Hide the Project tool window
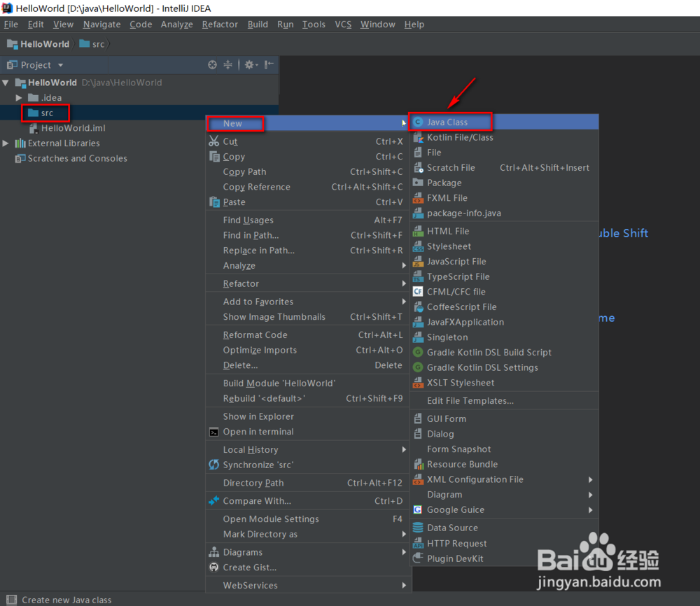 point(269,64)
